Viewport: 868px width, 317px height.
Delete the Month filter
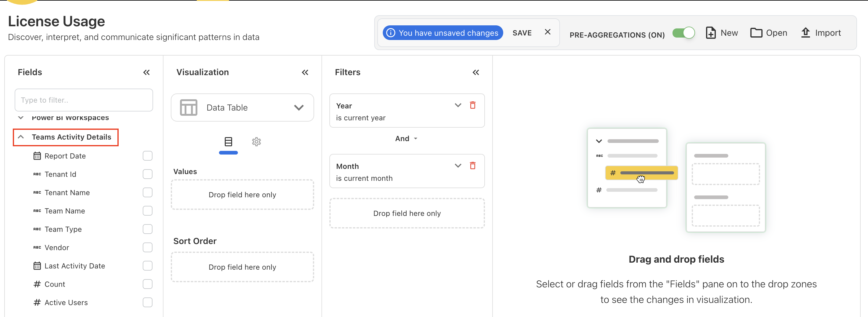472,166
